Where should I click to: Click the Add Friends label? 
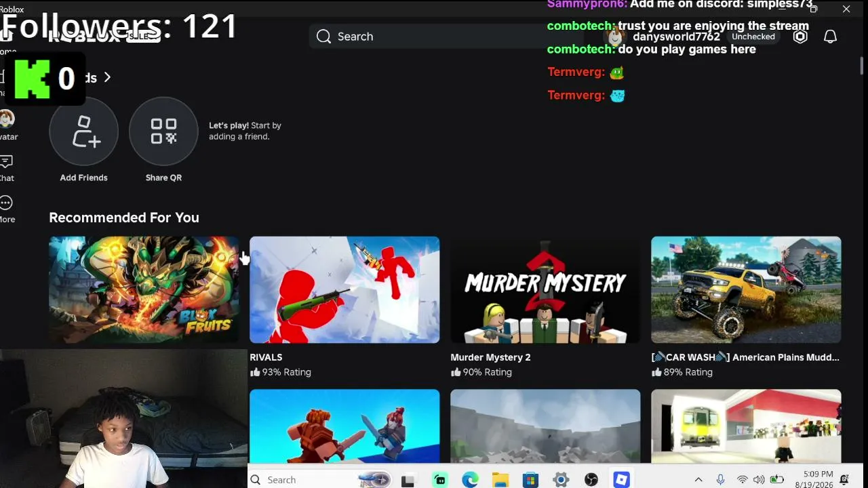[84, 178]
